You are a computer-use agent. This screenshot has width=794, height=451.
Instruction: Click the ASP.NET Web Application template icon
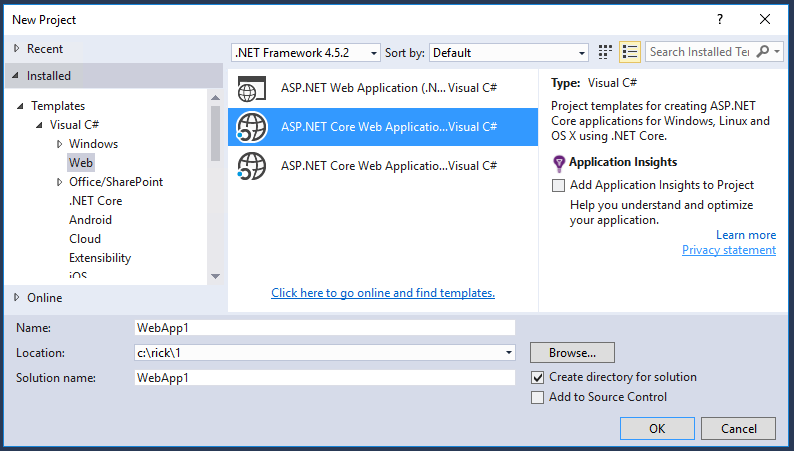[251, 88]
